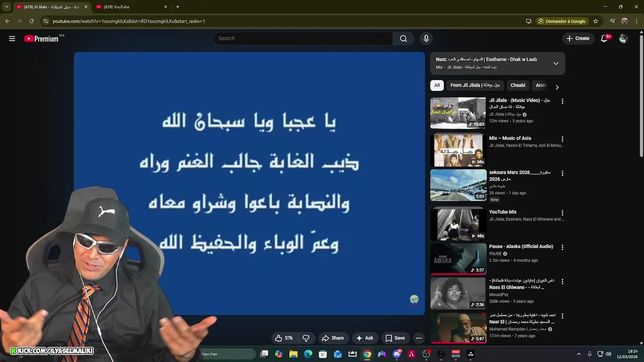Image resolution: width=644 pixels, height=362 pixels.
Task: View site information icon in address bar
Action: point(46,21)
